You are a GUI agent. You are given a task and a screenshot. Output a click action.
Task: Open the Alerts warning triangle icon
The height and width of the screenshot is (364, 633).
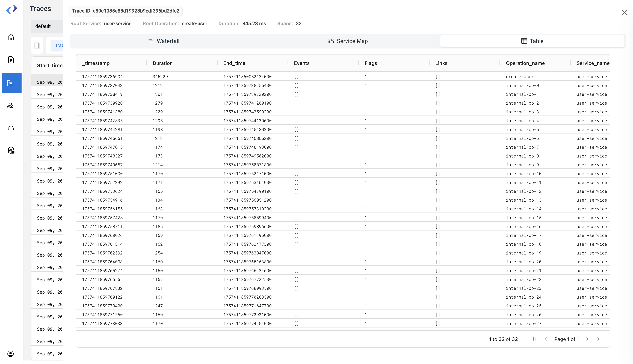(x=11, y=128)
